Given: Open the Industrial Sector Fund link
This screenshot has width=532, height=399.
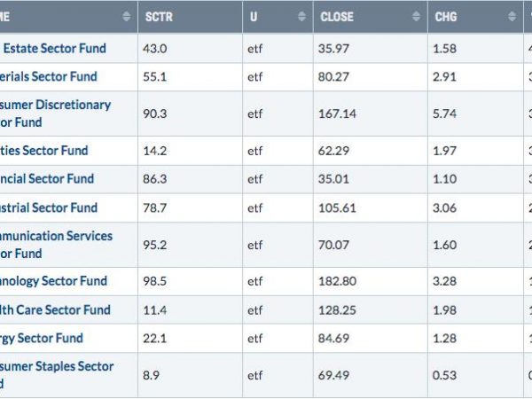Looking at the screenshot, I should (49, 207).
